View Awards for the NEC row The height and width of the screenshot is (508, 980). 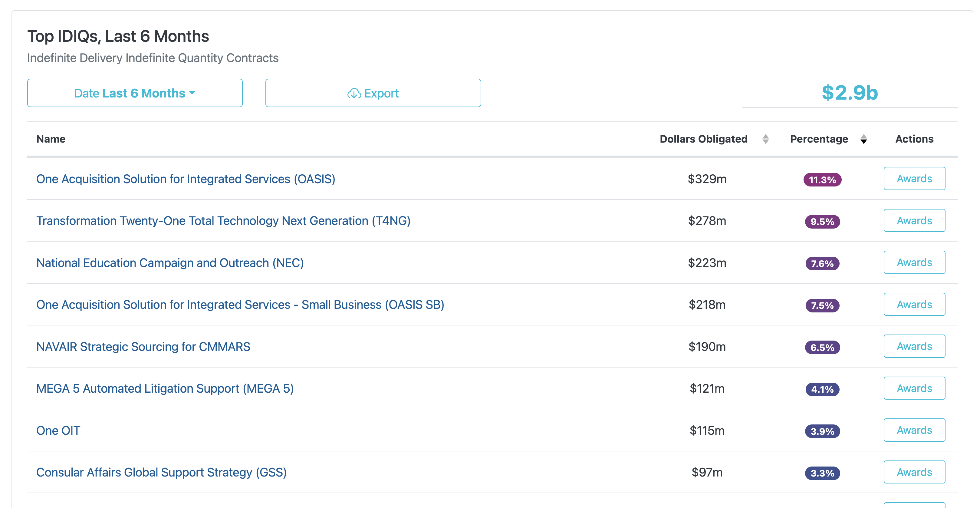tap(914, 262)
